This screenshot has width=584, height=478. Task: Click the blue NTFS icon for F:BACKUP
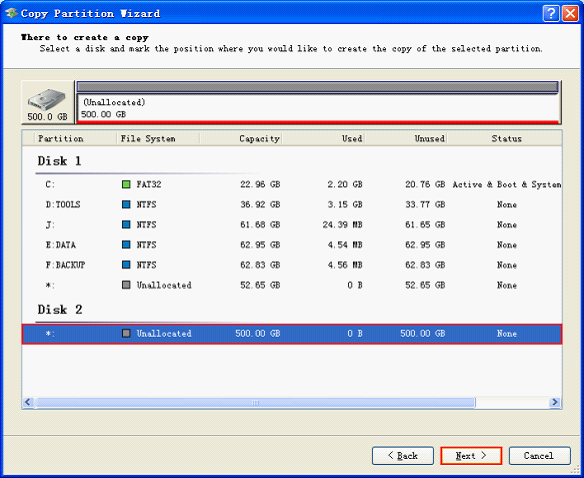pyautogui.click(x=126, y=265)
